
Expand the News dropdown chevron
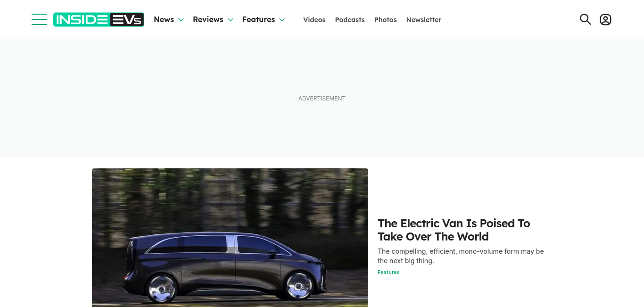tap(181, 20)
